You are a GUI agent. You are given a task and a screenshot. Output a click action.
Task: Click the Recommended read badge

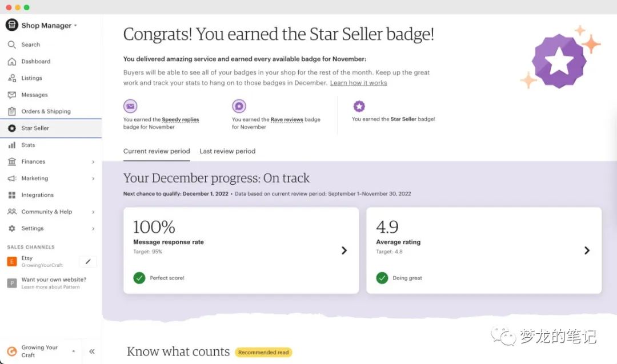point(263,352)
